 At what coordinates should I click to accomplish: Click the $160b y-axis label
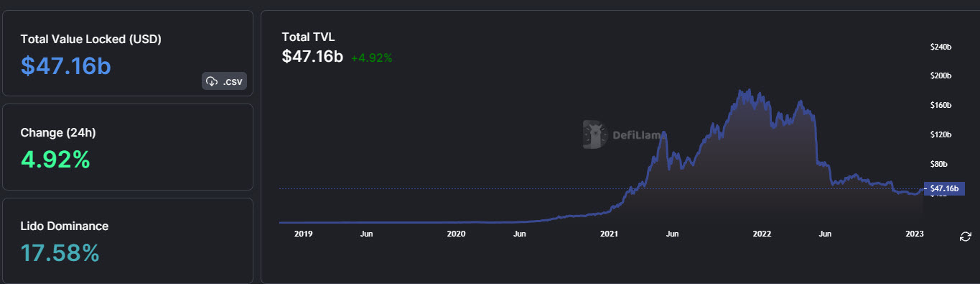(941, 105)
